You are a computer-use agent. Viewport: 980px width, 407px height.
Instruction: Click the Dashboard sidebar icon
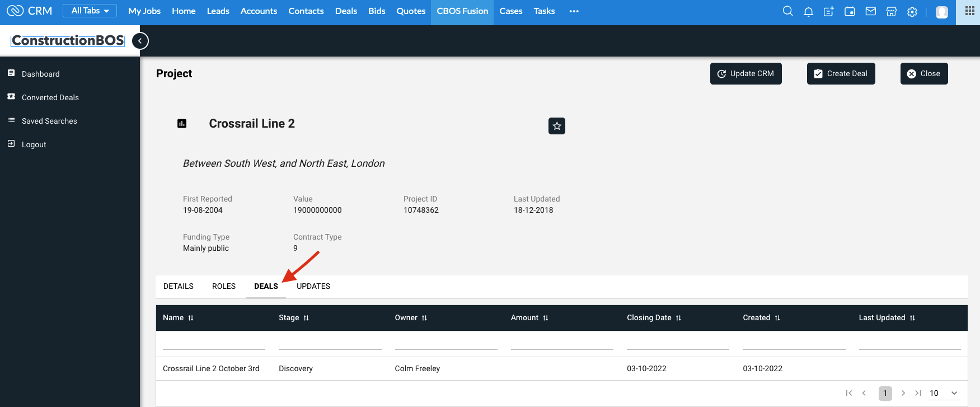(11, 73)
